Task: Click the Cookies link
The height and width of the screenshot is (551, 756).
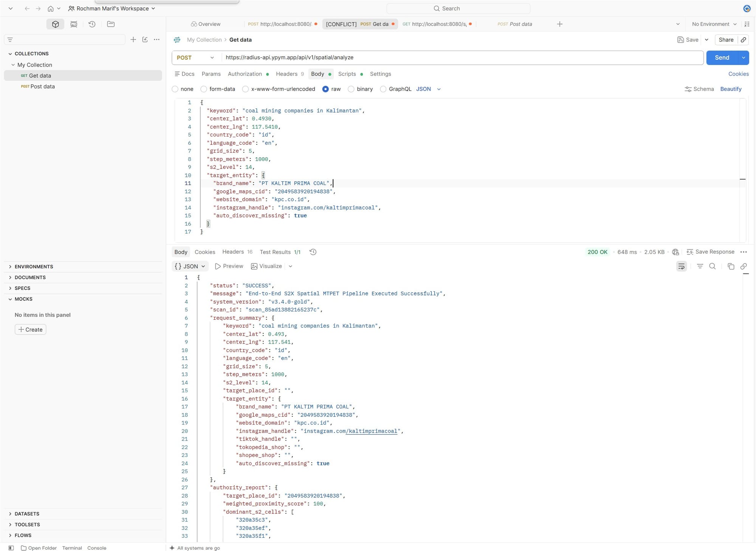Action: (x=738, y=74)
